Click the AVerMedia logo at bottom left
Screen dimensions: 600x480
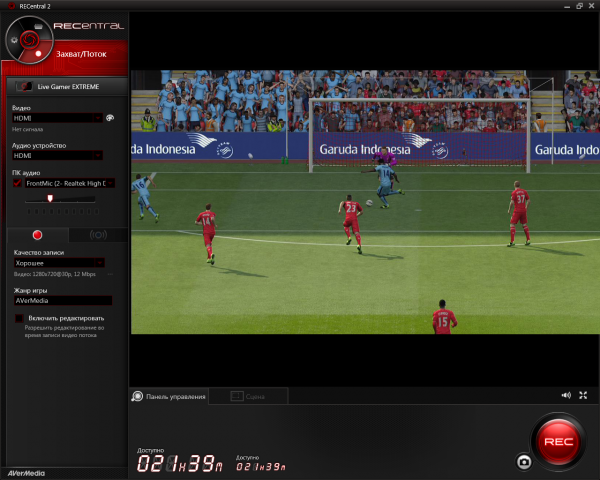coord(26,473)
